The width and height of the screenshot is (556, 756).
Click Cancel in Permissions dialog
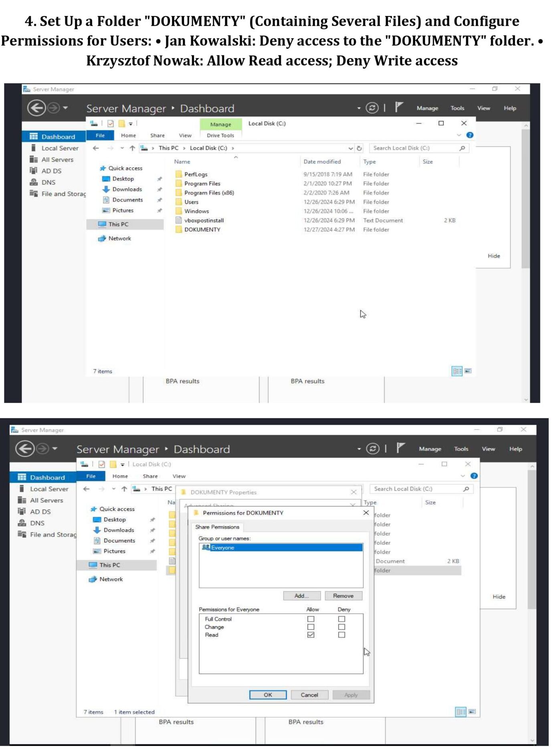(x=309, y=695)
